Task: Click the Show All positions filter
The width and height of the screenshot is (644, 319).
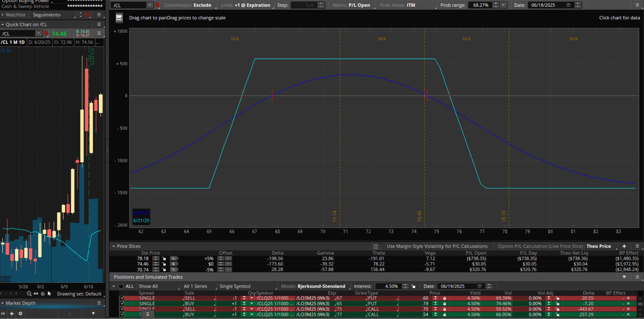Action: (x=148, y=286)
